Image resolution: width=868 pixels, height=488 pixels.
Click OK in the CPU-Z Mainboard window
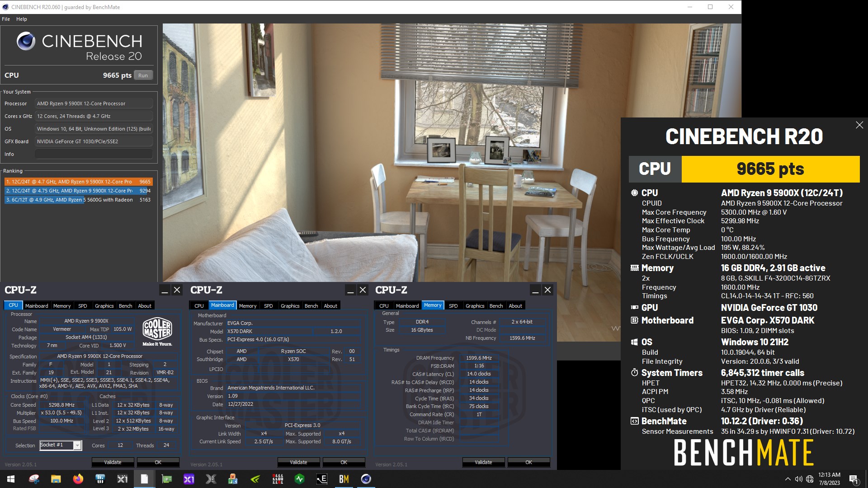(x=344, y=462)
